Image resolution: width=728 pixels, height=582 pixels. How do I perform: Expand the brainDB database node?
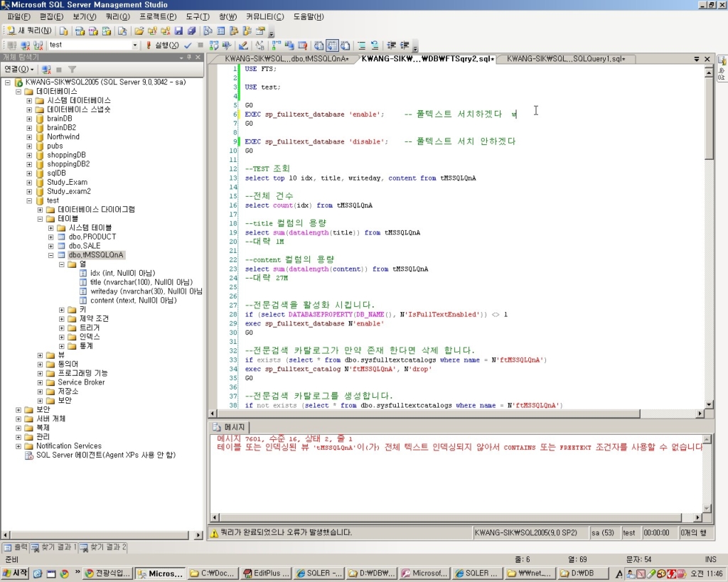(x=29, y=119)
